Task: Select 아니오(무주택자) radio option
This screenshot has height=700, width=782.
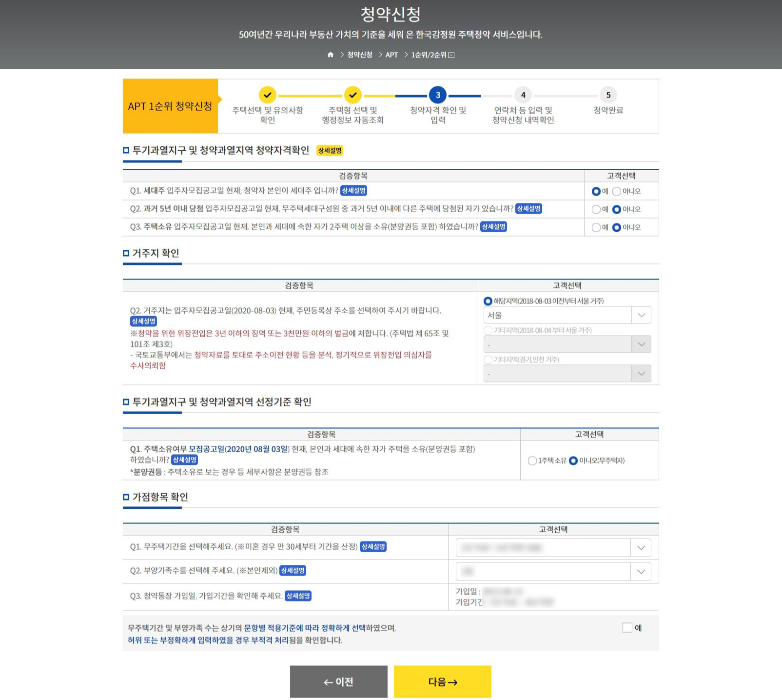Action: (573, 461)
